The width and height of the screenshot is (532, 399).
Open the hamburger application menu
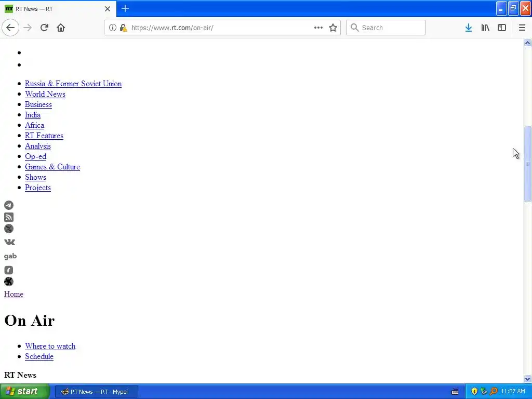click(522, 28)
